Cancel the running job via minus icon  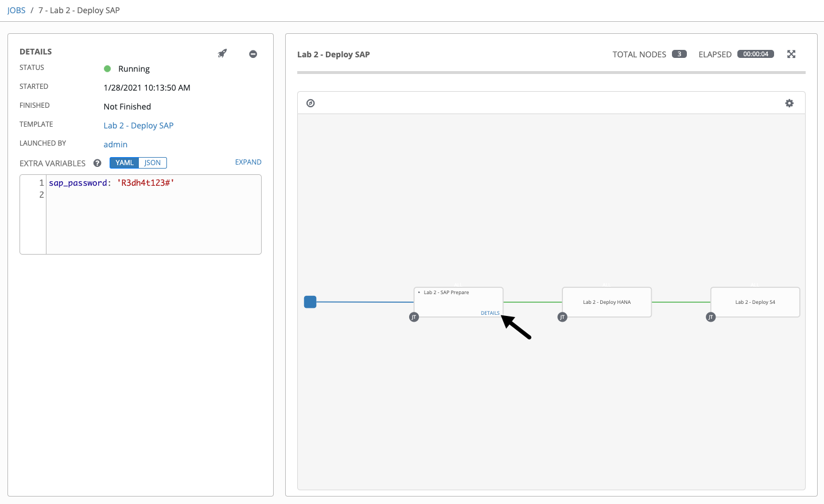pyautogui.click(x=253, y=54)
